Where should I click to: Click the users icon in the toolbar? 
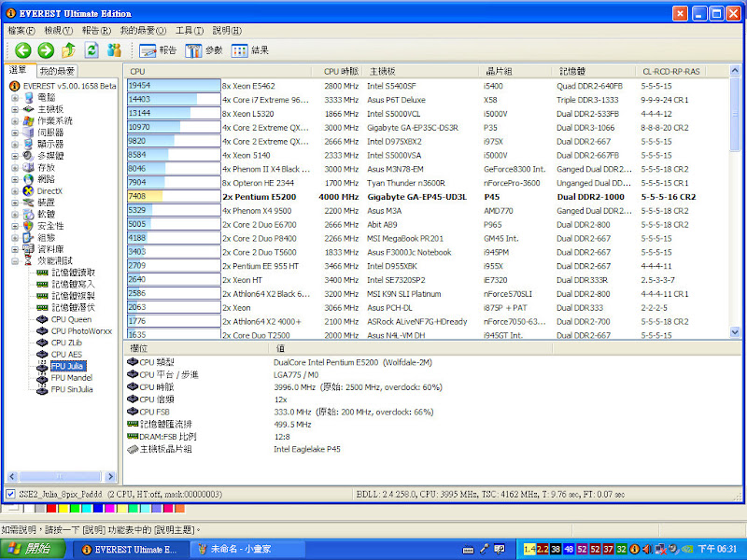(114, 50)
